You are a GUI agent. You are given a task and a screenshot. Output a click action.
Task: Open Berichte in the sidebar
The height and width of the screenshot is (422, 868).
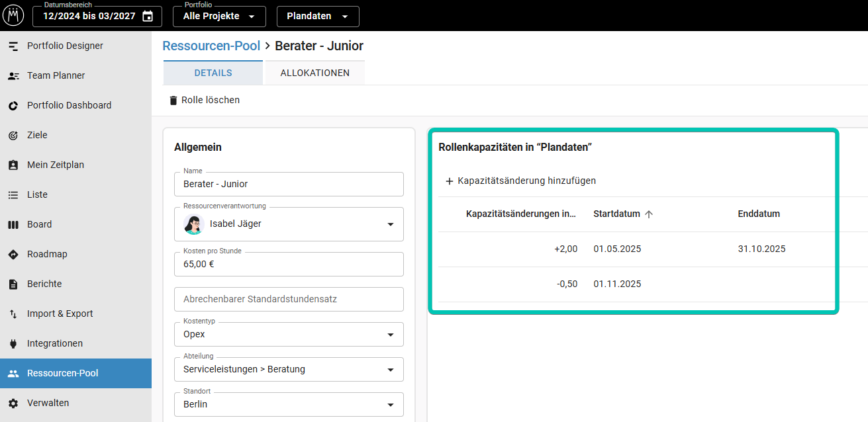(75, 284)
